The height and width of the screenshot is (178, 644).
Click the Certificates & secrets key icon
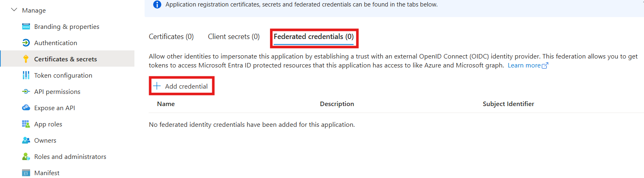(26, 59)
